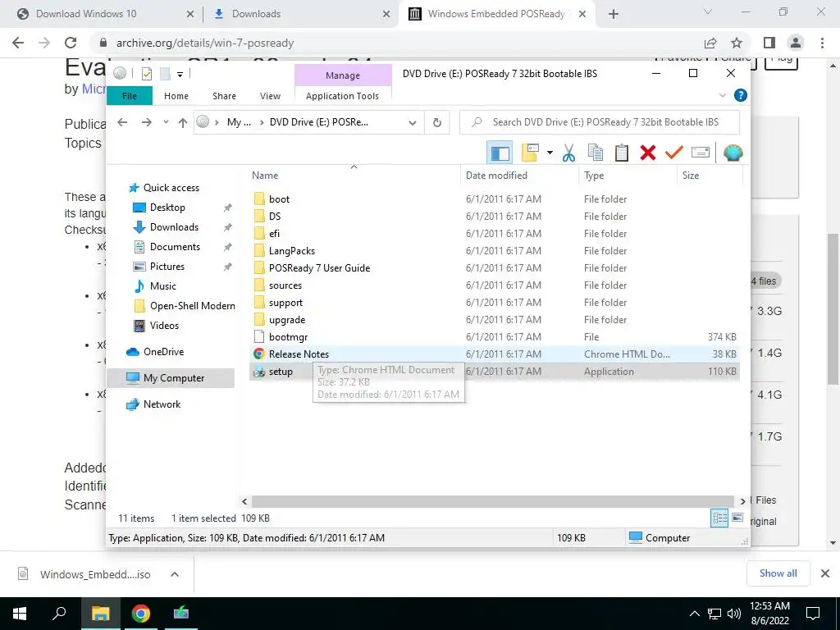Open the dropdown arrow beside the folder view icon

(x=550, y=153)
